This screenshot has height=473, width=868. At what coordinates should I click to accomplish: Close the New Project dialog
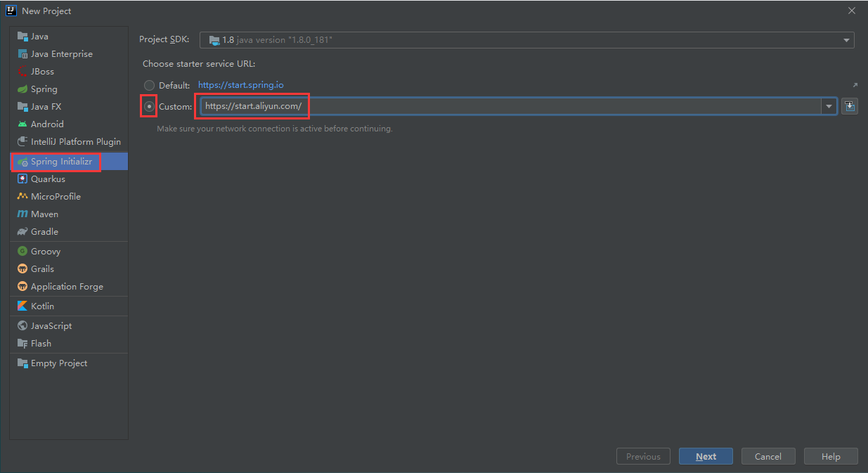851,11
